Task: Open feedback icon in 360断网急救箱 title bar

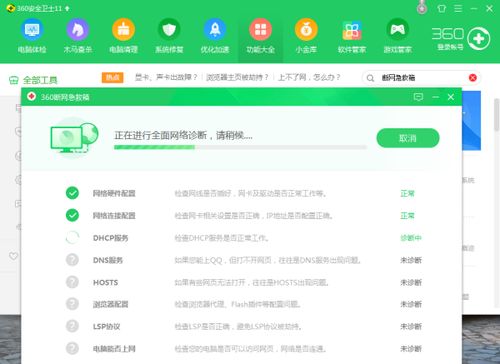Action: tap(418, 97)
